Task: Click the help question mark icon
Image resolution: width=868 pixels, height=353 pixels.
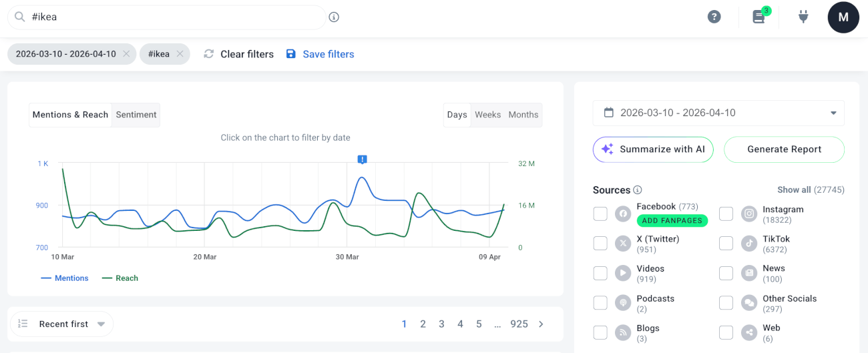Action: (x=714, y=17)
